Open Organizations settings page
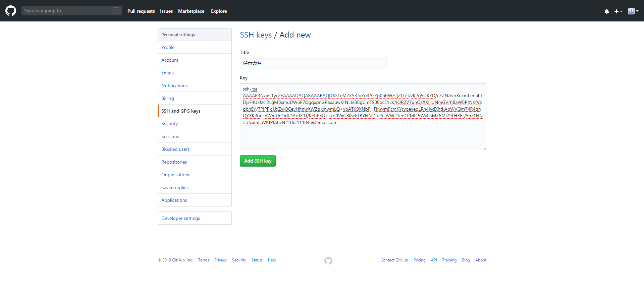 pyautogui.click(x=195, y=175)
